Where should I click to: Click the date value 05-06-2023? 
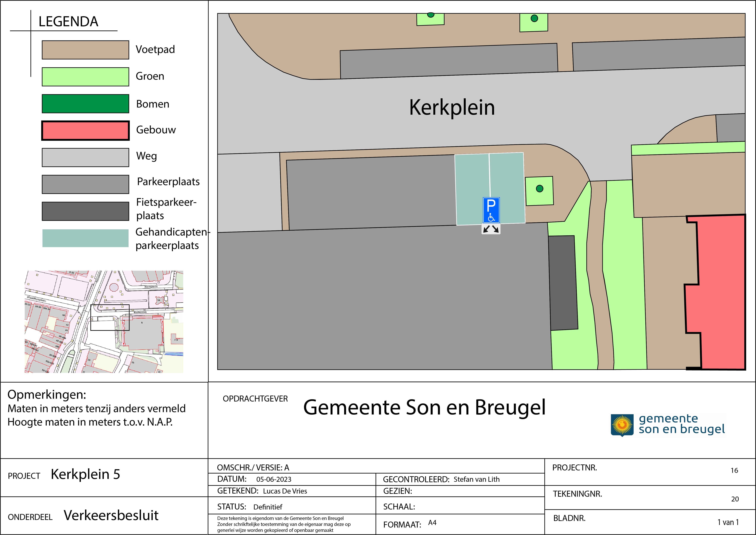click(x=274, y=479)
